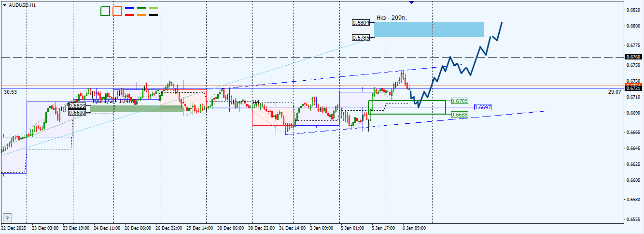This screenshot has width=644, height=234.
Task: Select the black line color bar
Action: pos(154,15)
